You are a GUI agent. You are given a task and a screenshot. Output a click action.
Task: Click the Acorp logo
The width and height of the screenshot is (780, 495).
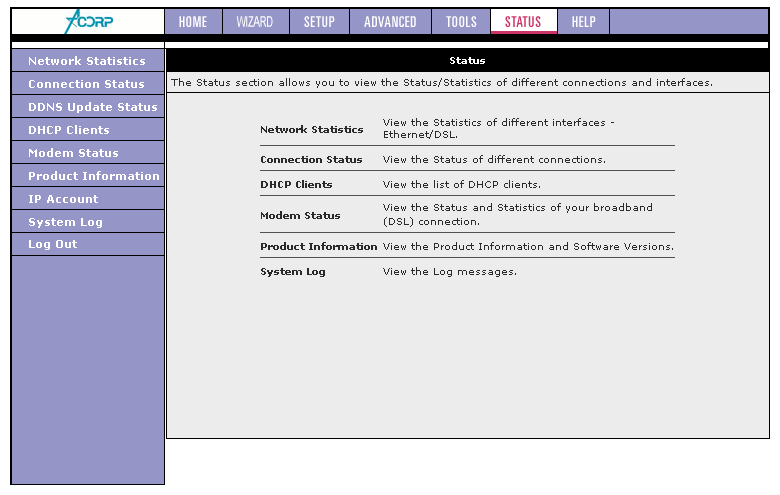[x=89, y=21]
